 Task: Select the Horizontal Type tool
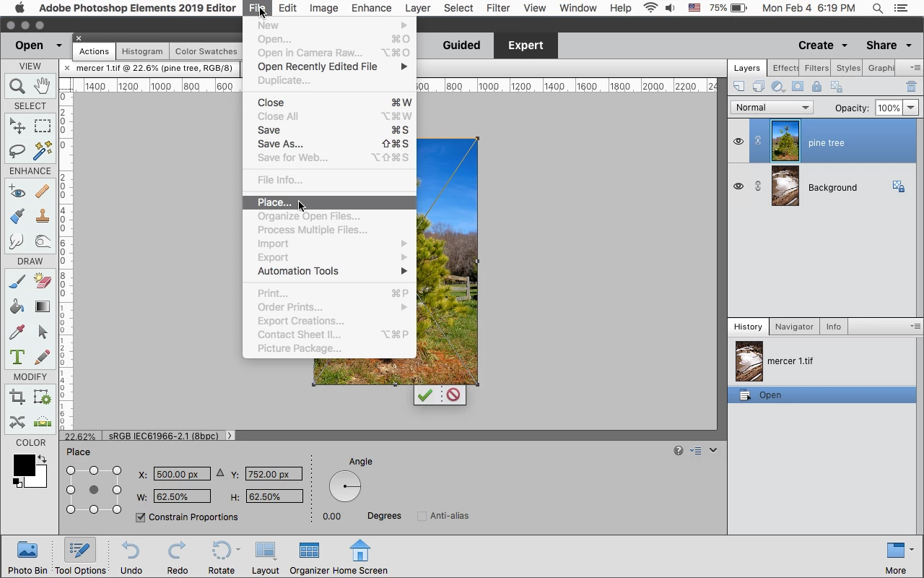[x=17, y=357]
